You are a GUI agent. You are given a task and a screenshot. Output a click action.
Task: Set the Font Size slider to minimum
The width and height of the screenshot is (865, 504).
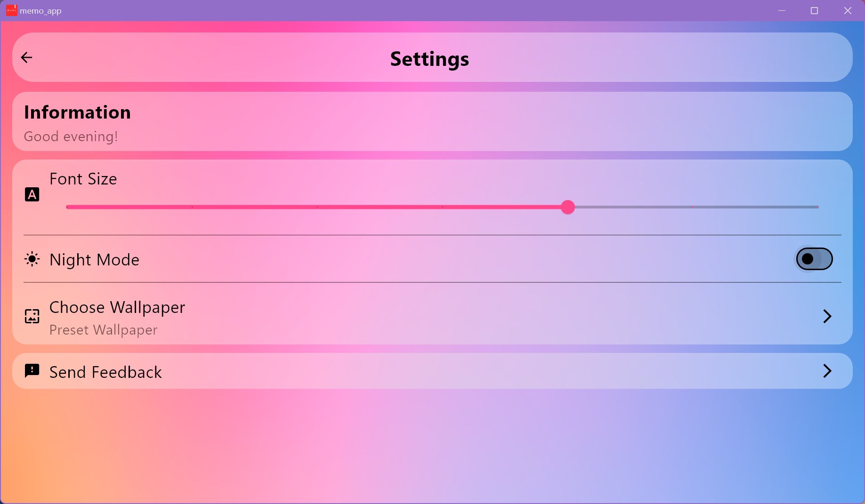pyautogui.click(x=67, y=207)
